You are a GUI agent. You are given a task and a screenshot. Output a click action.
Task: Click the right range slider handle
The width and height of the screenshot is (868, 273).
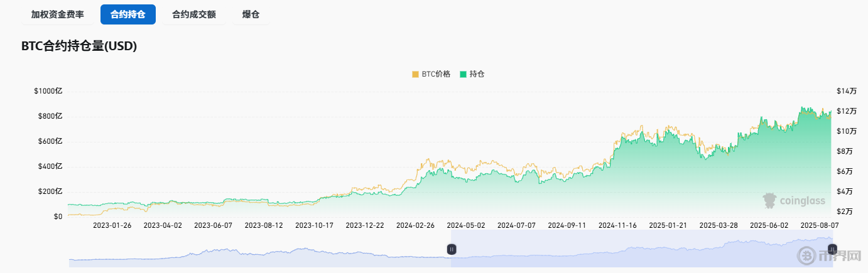click(x=832, y=249)
